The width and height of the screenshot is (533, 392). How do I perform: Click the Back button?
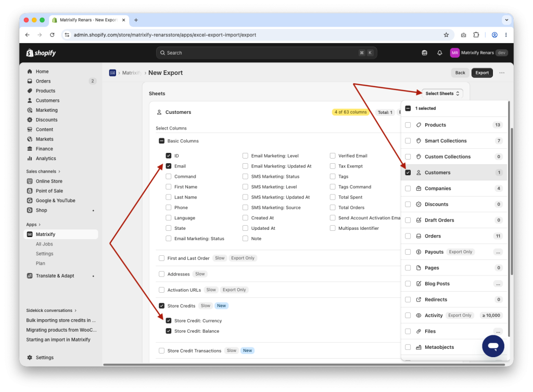coord(460,73)
